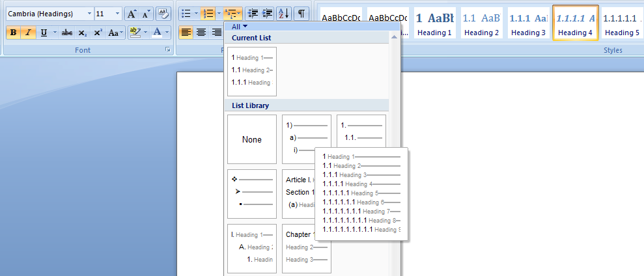
Task: Click the Subscript icon
Action: pos(83,33)
